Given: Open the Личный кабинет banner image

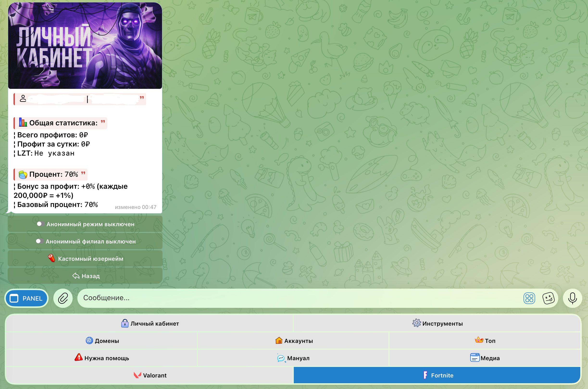Looking at the screenshot, I should click(x=85, y=46).
